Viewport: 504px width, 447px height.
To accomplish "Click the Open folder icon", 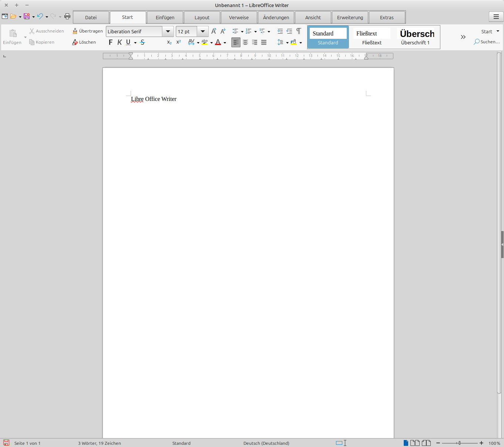I will point(13,16).
